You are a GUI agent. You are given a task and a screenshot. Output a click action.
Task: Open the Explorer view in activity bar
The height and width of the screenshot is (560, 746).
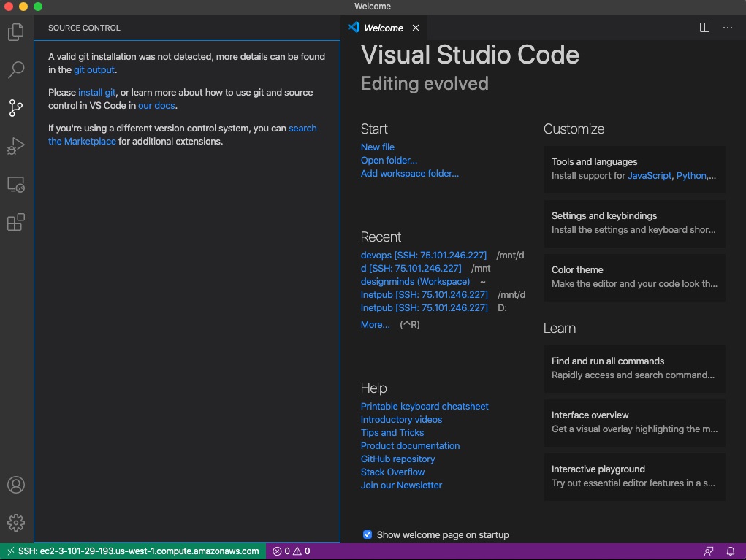(16, 32)
